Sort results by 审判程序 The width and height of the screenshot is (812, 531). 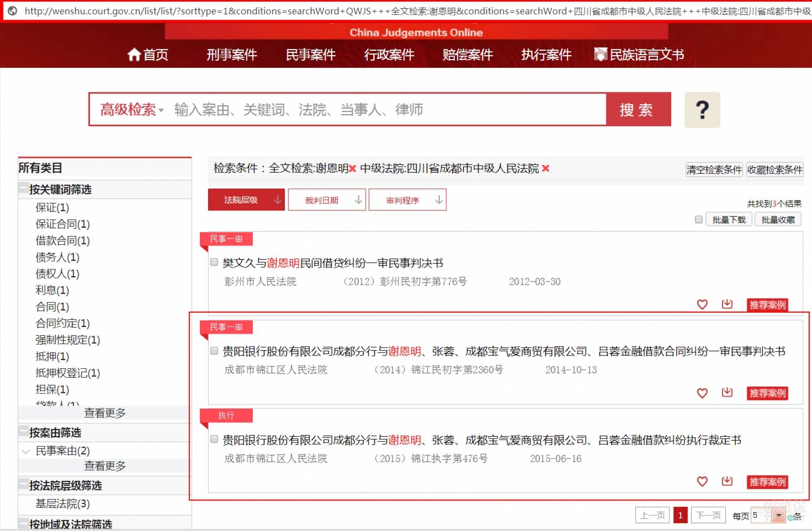[x=407, y=200]
